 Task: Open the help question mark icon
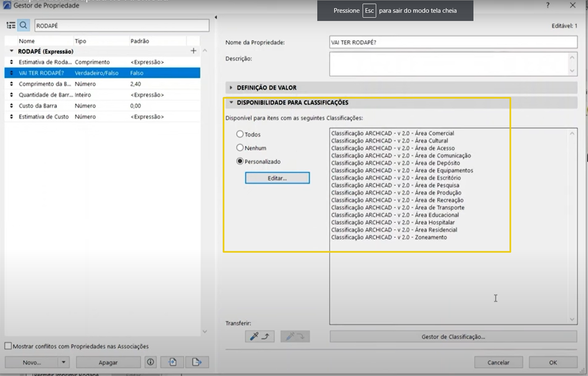click(x=548, y=5)
